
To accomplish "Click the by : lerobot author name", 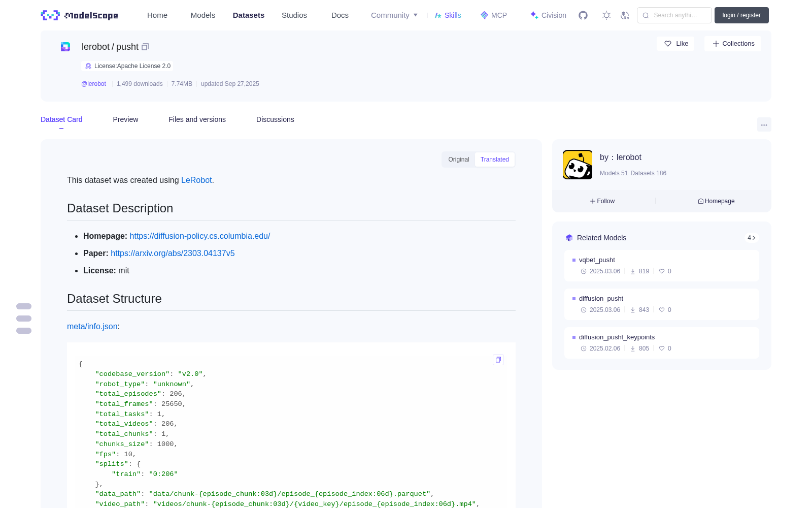I will pyautogui.click(x=621, y=157).
